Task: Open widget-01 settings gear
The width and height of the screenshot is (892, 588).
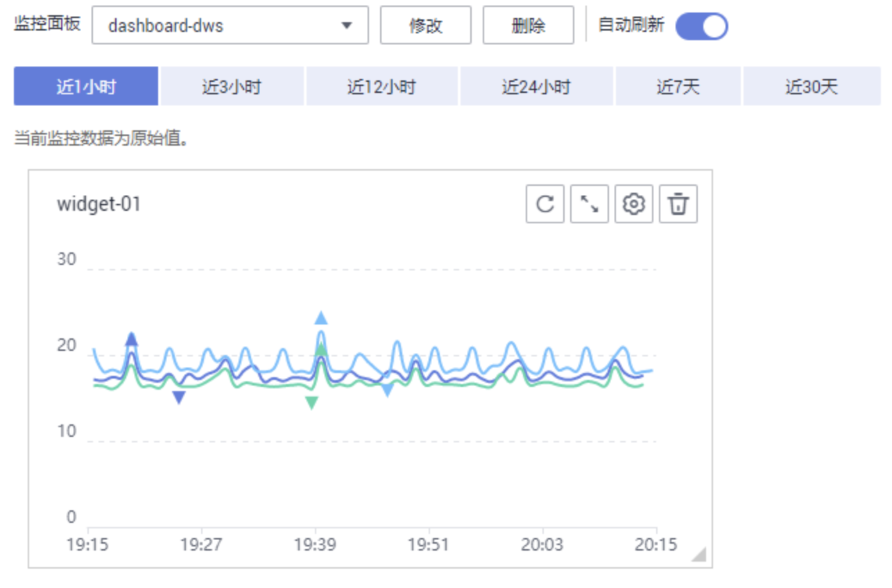Action: (x=634, y=204)
